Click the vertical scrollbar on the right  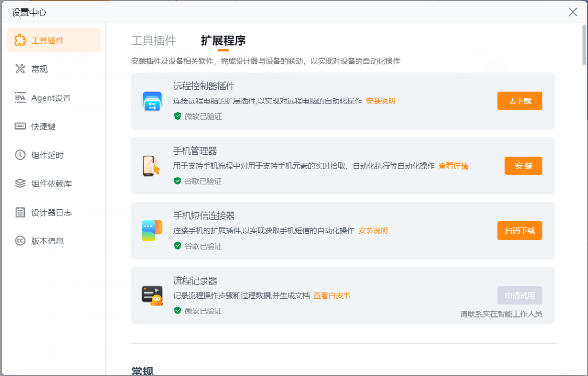pos(584,45)
